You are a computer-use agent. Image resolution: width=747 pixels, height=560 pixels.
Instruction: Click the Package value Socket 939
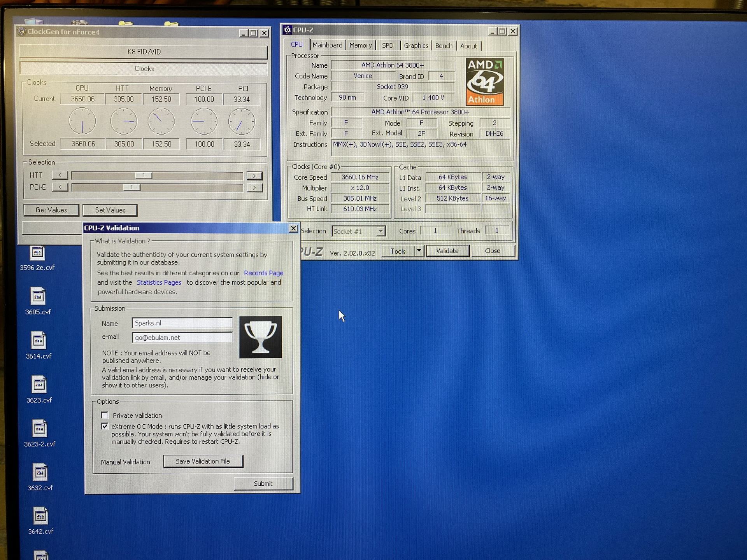392,87
